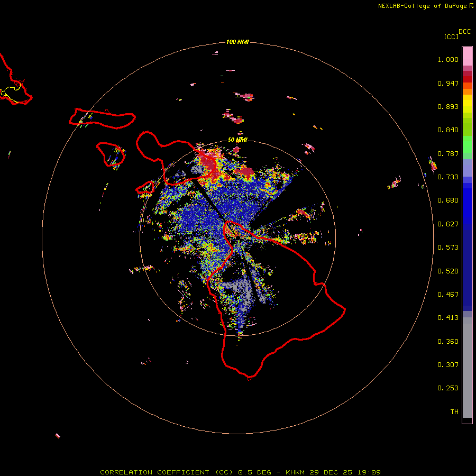Click the 19:09 timestamp in footer

[369, 472]
